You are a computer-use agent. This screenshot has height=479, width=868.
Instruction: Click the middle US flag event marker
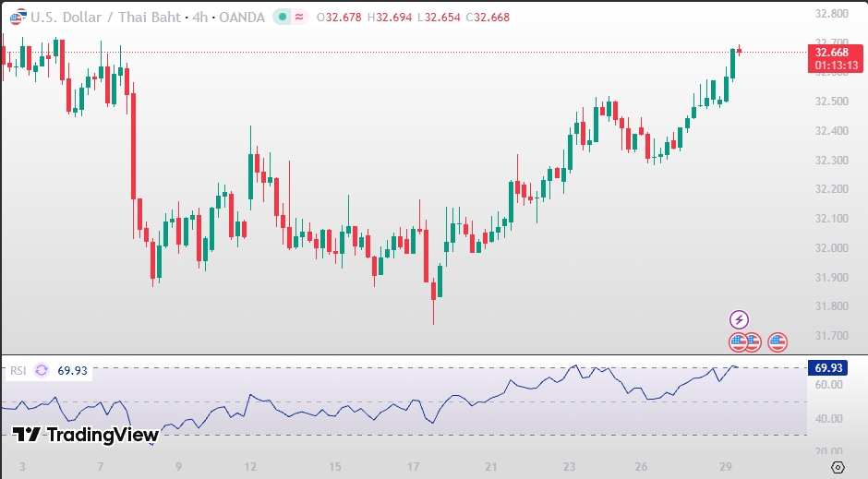[753, 342]
